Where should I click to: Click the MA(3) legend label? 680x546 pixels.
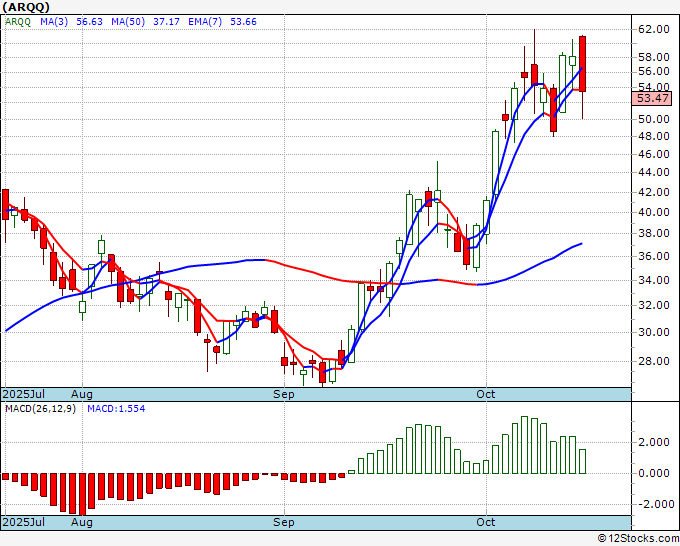[54, 22]
